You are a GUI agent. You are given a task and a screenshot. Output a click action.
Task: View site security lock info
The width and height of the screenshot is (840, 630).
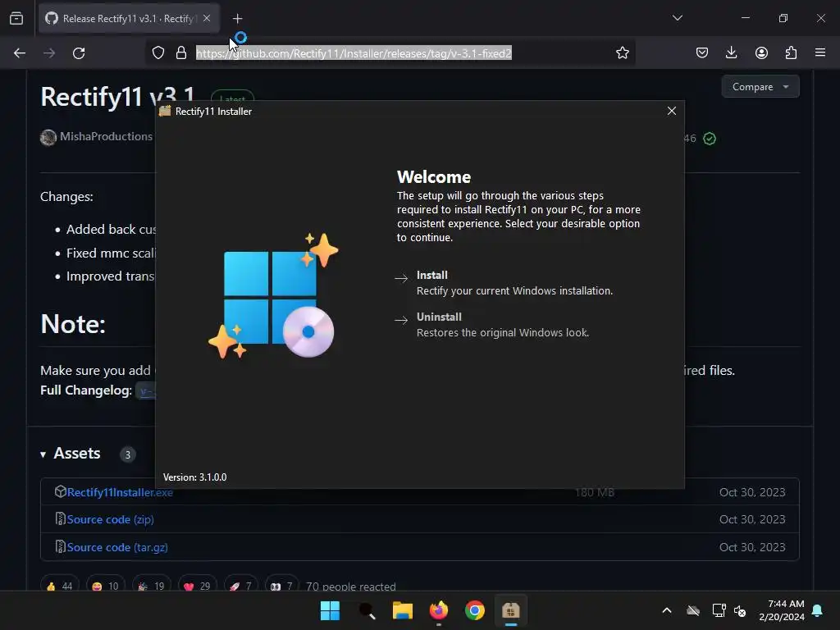tap(181, 53)
